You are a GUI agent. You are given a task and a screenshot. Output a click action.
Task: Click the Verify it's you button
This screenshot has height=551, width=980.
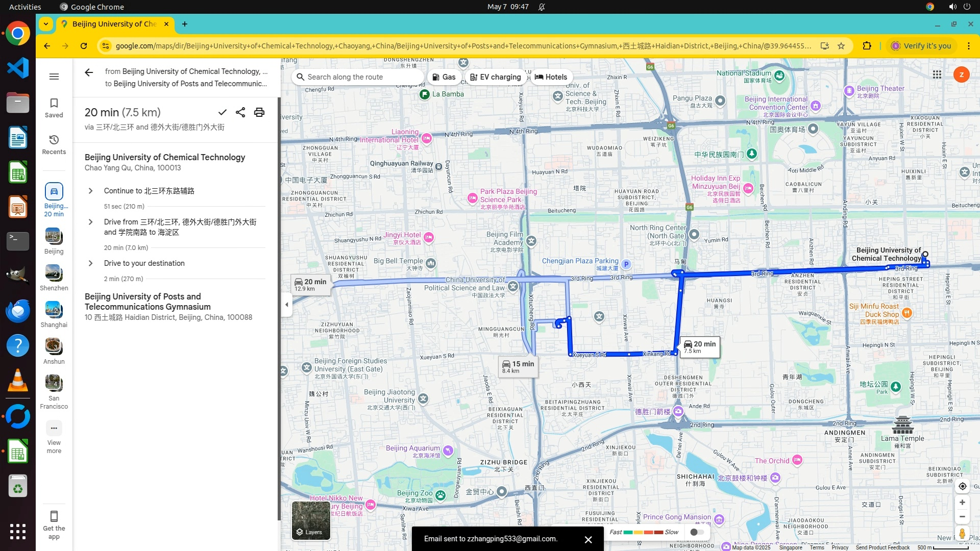point(921,46)
